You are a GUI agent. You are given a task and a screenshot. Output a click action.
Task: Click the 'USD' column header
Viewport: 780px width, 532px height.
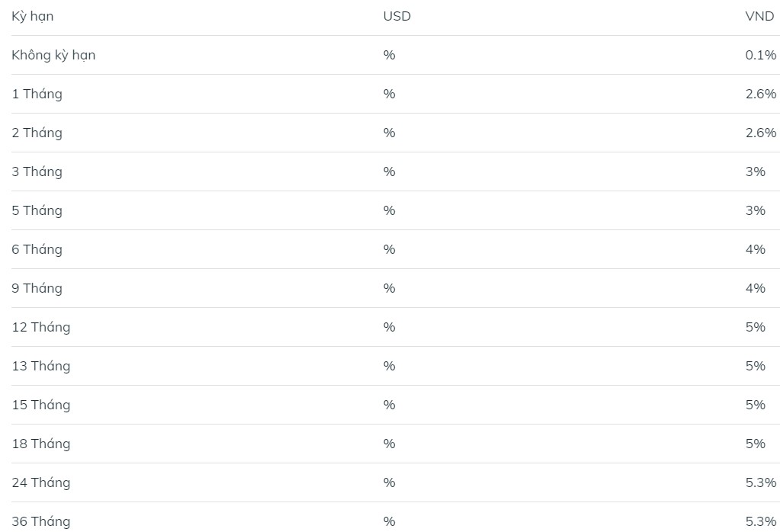click(396, 16)
